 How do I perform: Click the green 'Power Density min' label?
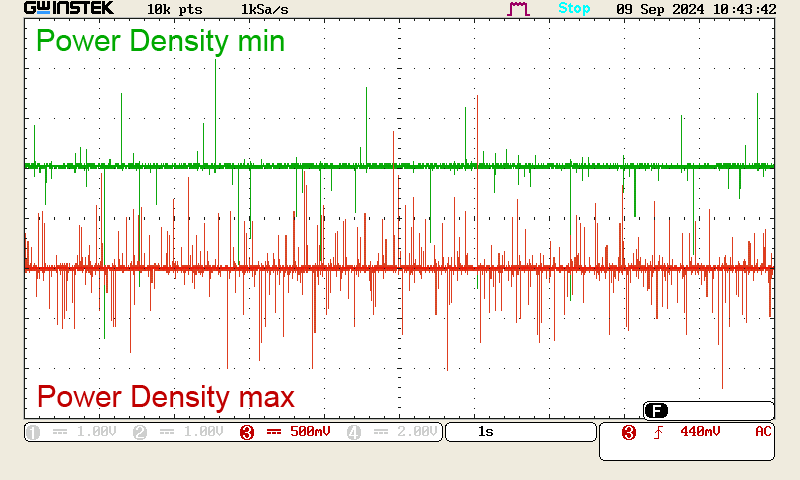(160, 41)
